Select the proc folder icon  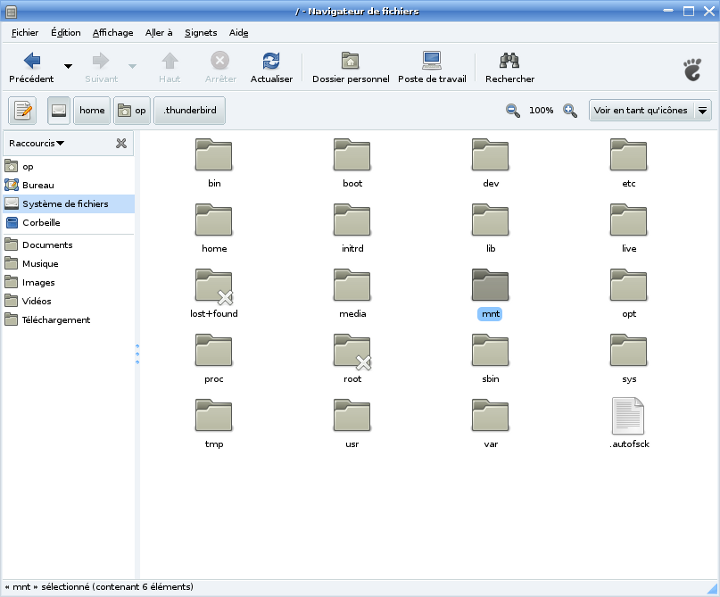point(214,350)
